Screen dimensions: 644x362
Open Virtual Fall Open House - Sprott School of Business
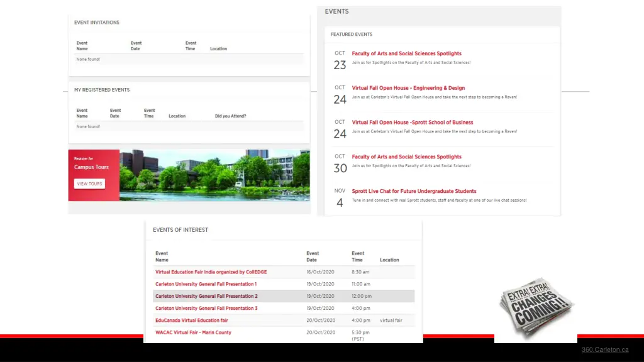413,123
